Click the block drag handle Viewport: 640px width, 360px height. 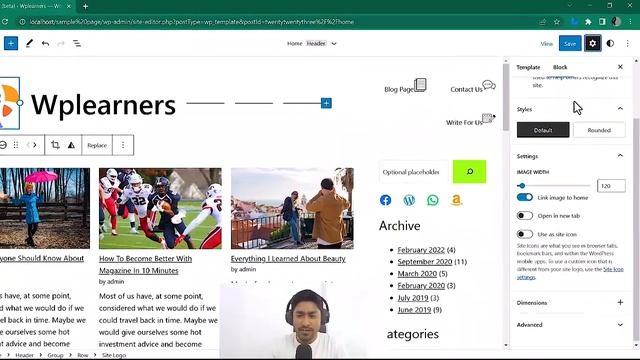[x=16, y=145]
